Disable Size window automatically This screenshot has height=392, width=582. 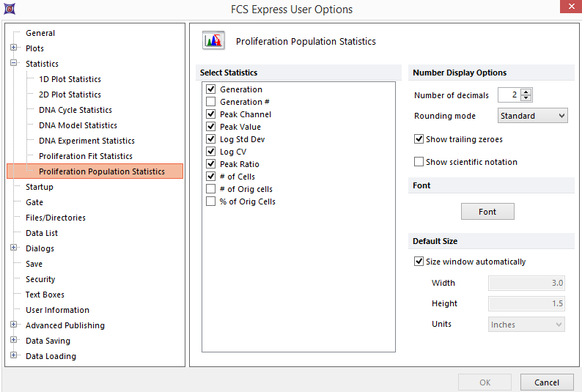419,262
